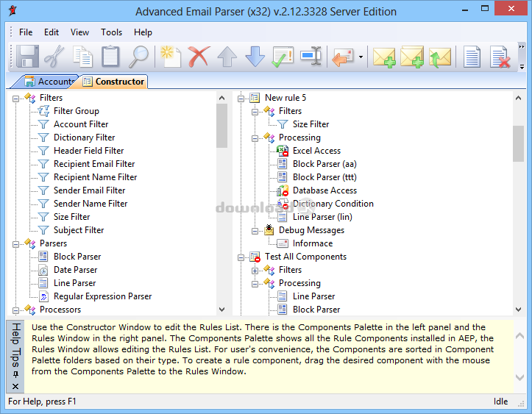532x414 pixels.
Task: Click the enable/check rule toolbar icon
Action: pos(283,57)
